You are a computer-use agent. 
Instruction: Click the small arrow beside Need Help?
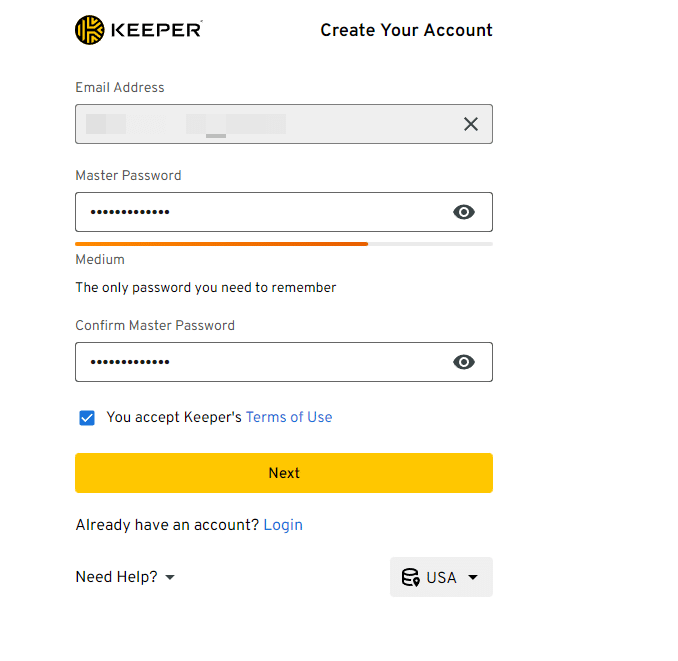click(170, 578)
